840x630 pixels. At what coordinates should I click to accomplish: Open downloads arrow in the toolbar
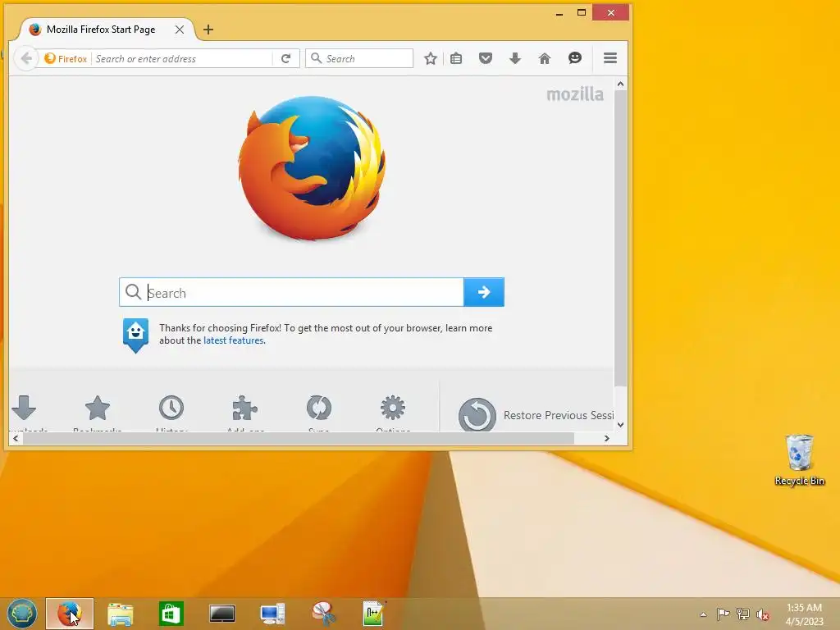coord(515,58)
